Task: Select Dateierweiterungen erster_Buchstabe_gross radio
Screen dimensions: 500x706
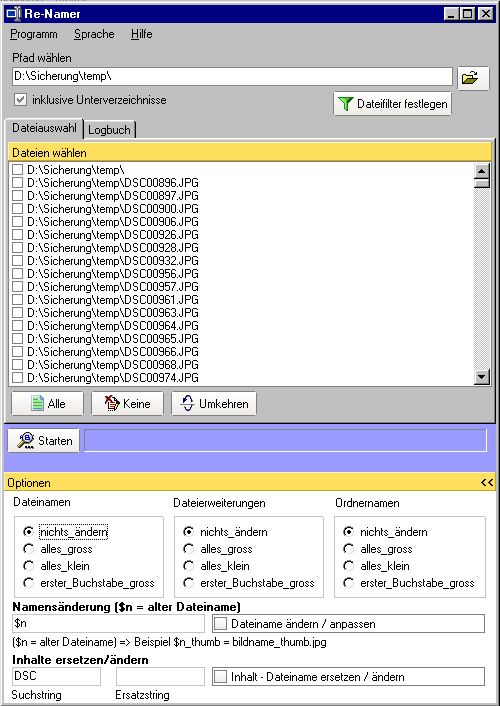Action: [x=189, y=583]
